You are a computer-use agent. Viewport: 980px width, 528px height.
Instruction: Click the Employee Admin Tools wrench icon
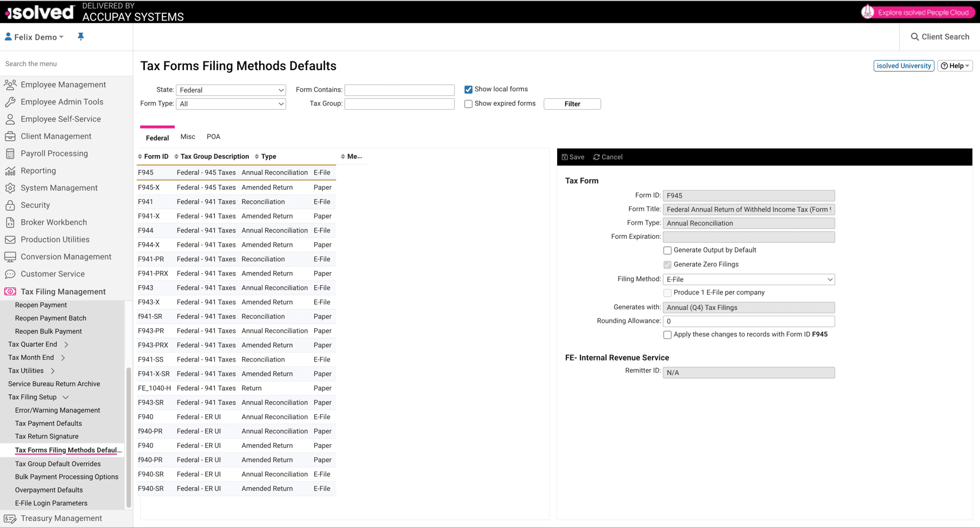[10, 102]
